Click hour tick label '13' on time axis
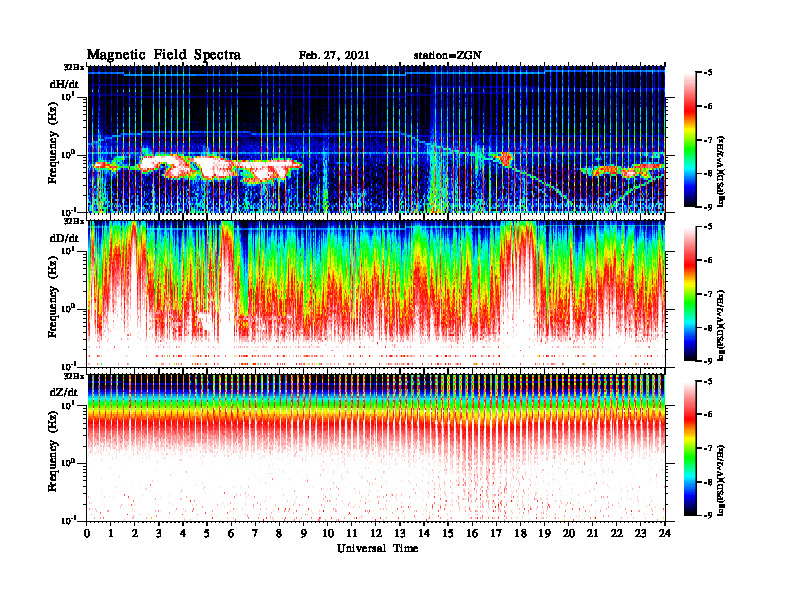 click(400, 533)
